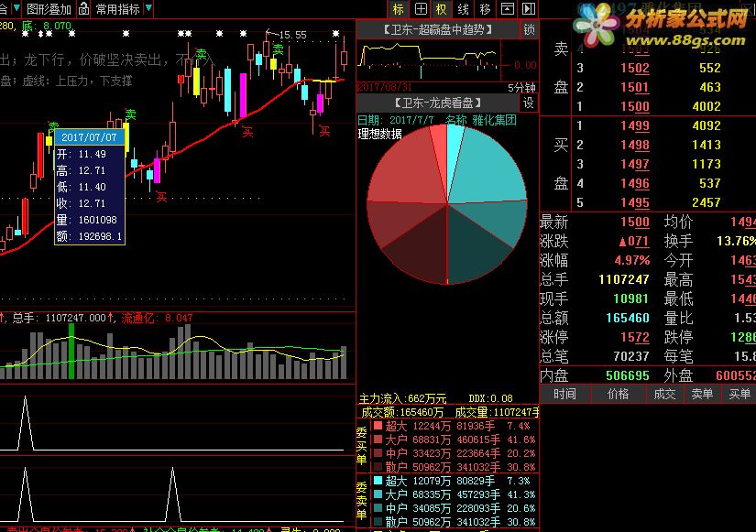Click the 成交额:165460万 text
756x532 pixels.
pos(402,412)
